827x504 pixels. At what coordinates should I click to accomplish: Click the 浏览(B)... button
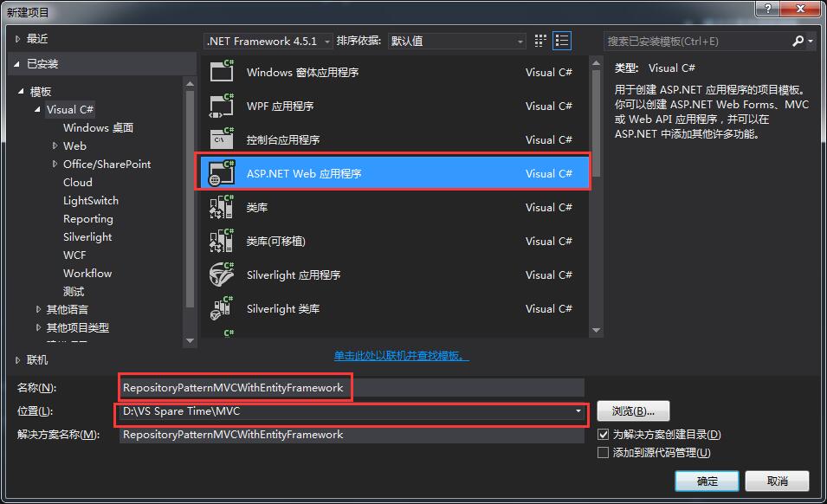click(633, 411)
